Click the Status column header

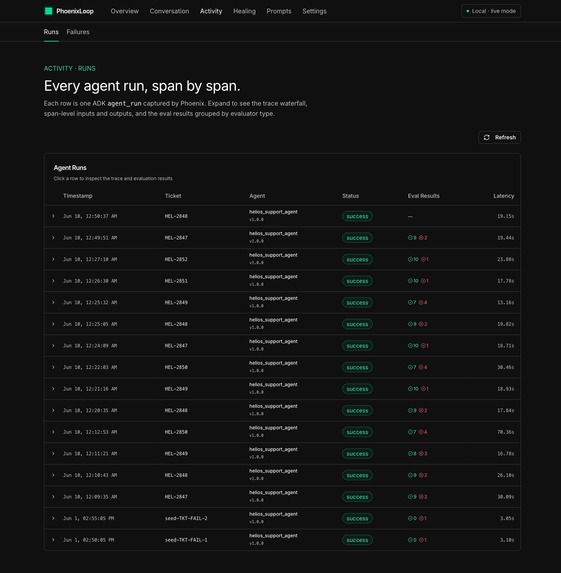[x=350, y=196]
